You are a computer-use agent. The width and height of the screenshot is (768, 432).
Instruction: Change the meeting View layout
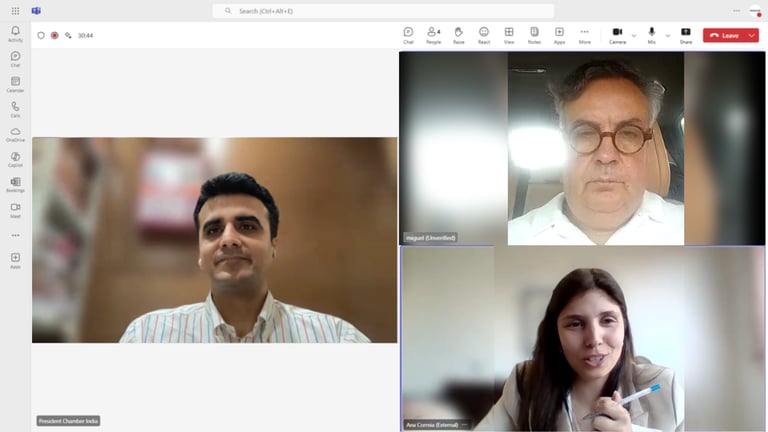pyautogui.click(x=509, y=35)
